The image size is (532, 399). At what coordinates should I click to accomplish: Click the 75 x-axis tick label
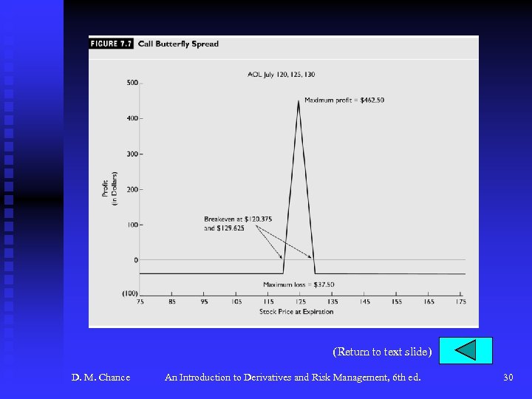[140, 301]
